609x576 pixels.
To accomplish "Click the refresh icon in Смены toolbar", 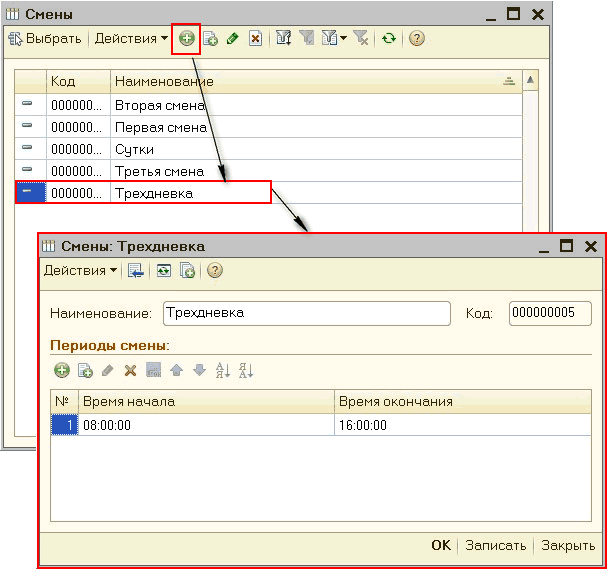I will tap(388, 39).
